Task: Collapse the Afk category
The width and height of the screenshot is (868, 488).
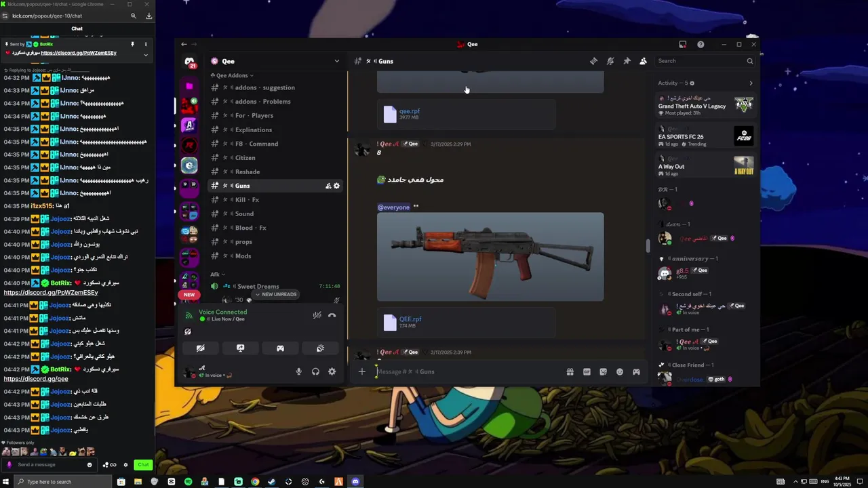Action: pos(218,274)
